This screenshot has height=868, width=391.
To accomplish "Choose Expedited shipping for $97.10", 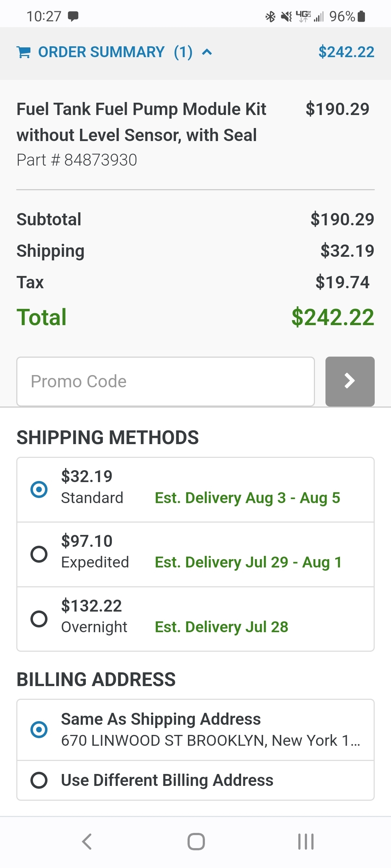I will [x=39, y=554].
